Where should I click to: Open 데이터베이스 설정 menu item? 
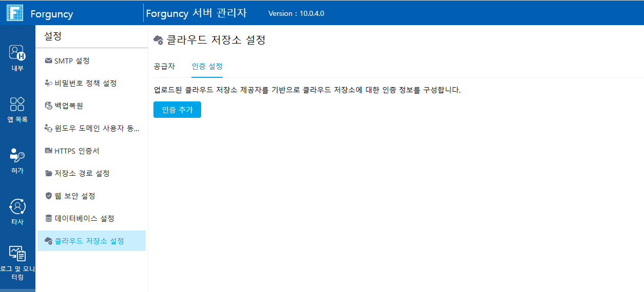point(91,218)
